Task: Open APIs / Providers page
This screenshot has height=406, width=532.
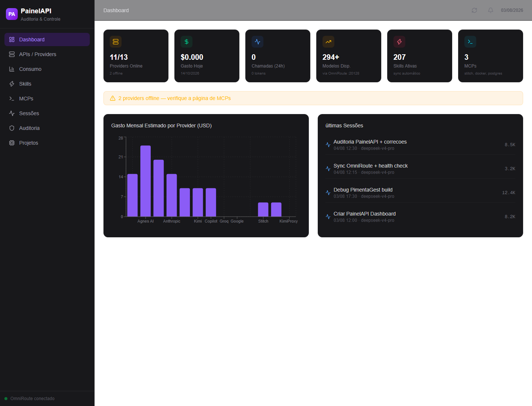Action: 47,54
